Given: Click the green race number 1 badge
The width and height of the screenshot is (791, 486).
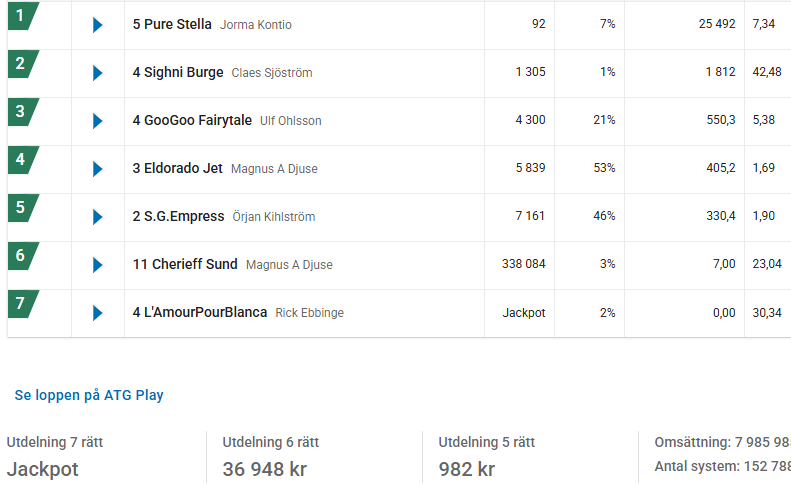Looking at the screenshot, I should click(23, 16).
